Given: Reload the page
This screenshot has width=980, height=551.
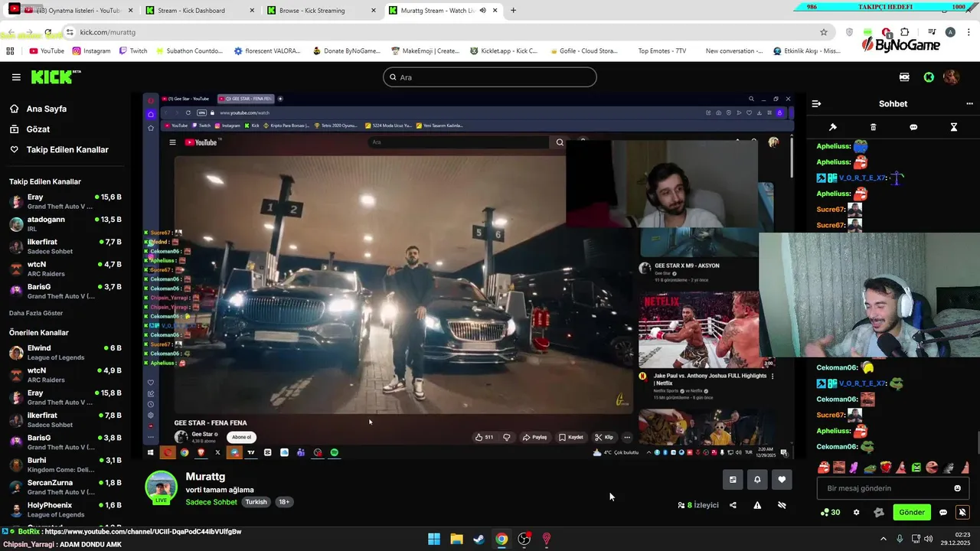Looking at the screenshot, I should click(47, 32).
